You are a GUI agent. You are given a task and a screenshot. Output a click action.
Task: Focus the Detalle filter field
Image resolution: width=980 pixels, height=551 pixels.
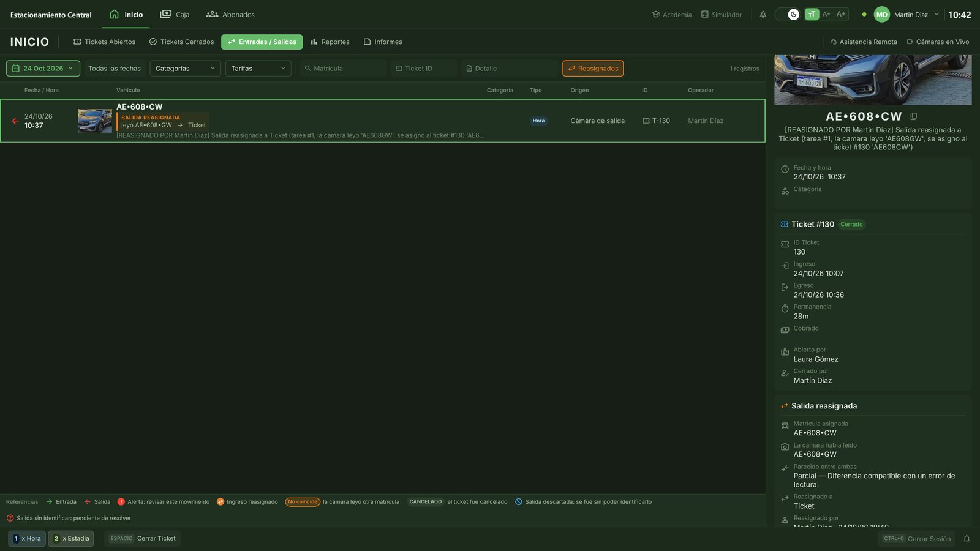coord(509,69)
